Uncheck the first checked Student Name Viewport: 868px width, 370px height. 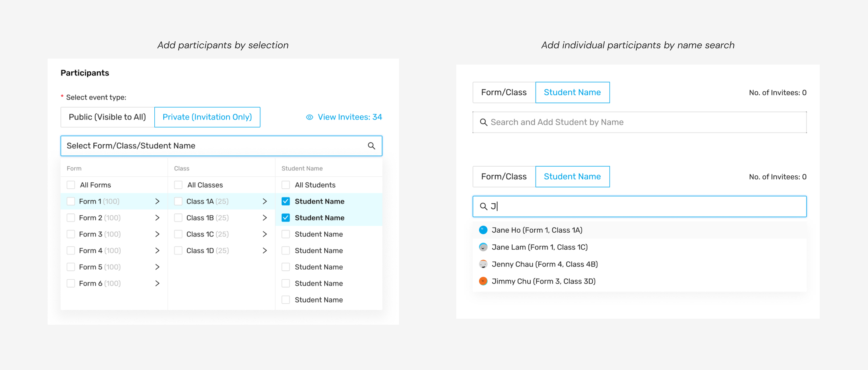point(286,201)
